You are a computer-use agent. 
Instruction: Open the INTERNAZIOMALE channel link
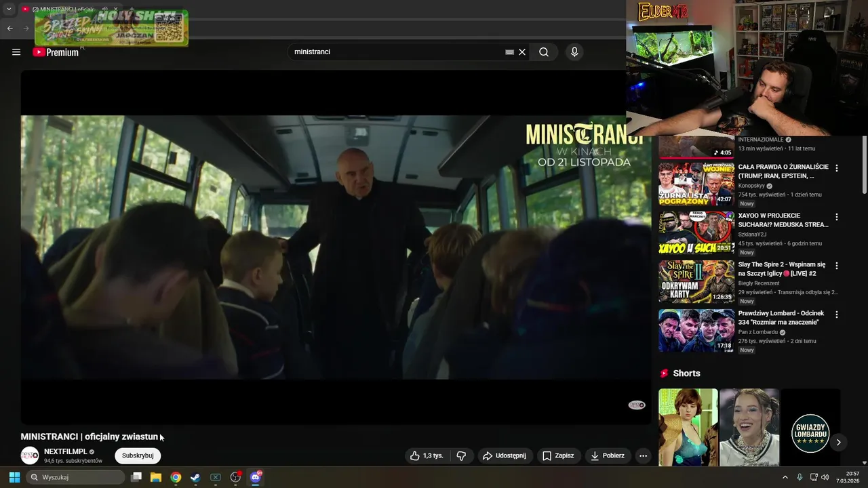pyautogui.click(x=761, y=140)
